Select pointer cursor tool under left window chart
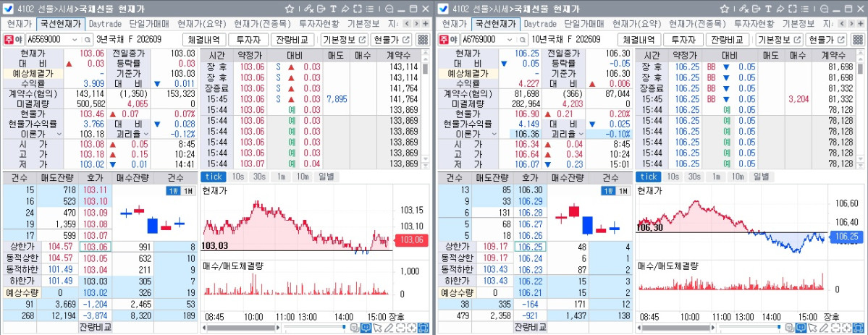The width and height of the screenshot is (868, 335). tap(378, 328)
